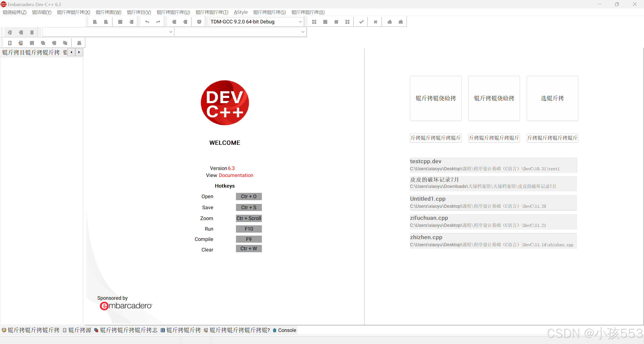
Task: Select the side panel tab containing 目
Action: pos(31,53)
